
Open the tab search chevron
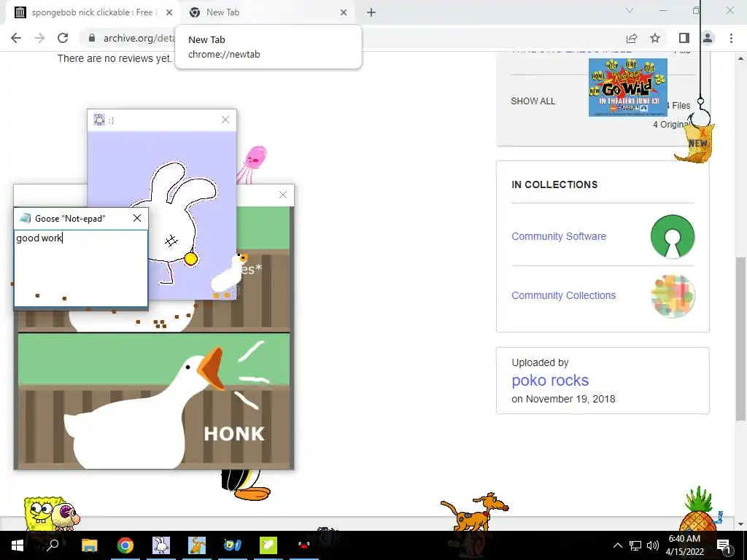click(x=630, y=10)
